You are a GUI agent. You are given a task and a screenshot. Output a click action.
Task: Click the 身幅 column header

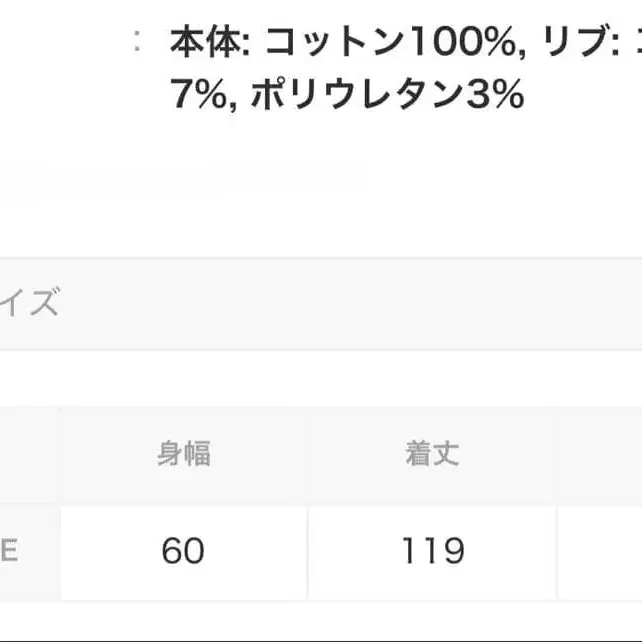click(184, 454)
